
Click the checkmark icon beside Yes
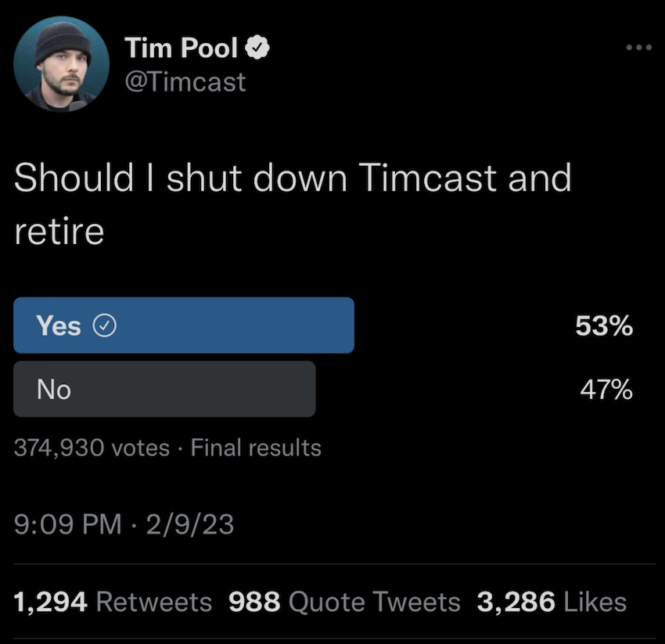click(x=105, y=326)
